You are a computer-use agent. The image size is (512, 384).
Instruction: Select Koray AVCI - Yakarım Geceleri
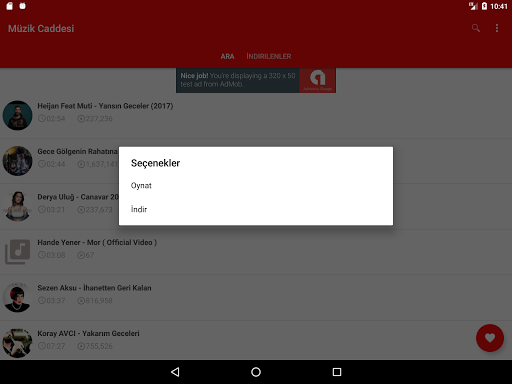(x=88, y=333)
